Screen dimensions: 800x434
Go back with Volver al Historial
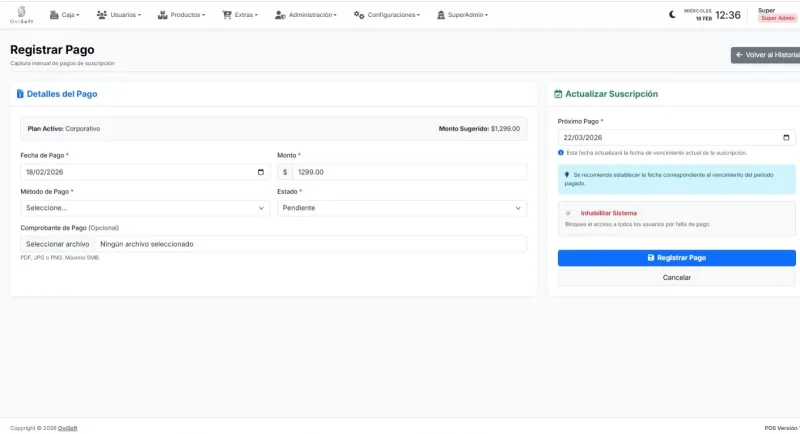tap(766, 55)
